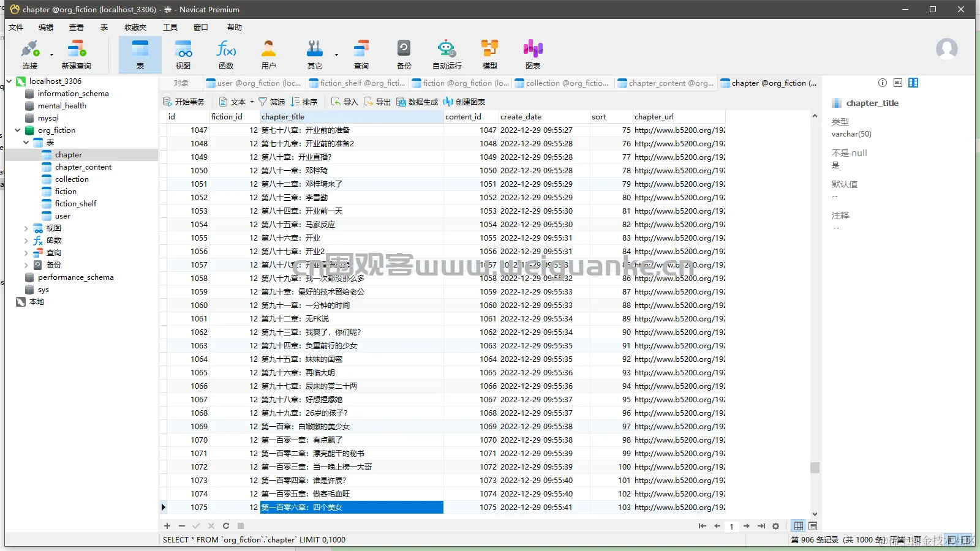Click the create_date column header
The width and height of the screenshot is (980, 551).
pyautogui.click(x=544, y=116)
